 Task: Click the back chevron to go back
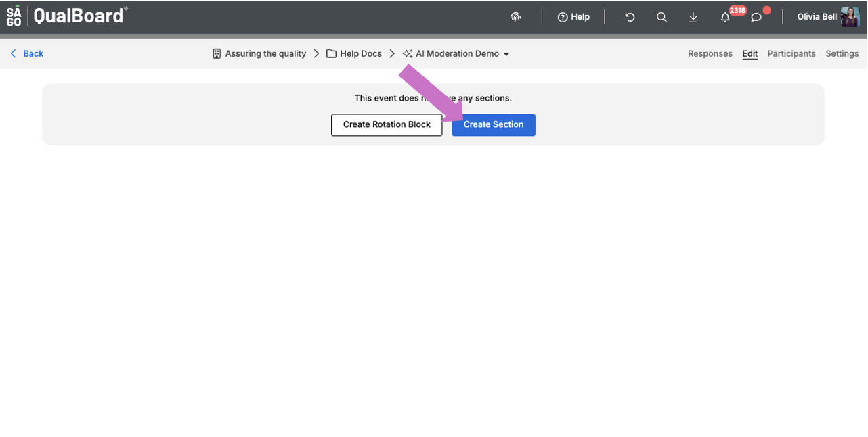[x=13, y=53]
